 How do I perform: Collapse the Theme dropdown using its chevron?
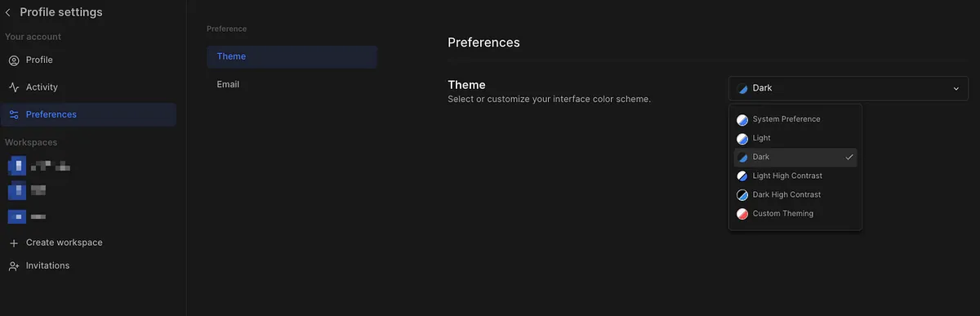pyautogui.click(x=956, y=88)
